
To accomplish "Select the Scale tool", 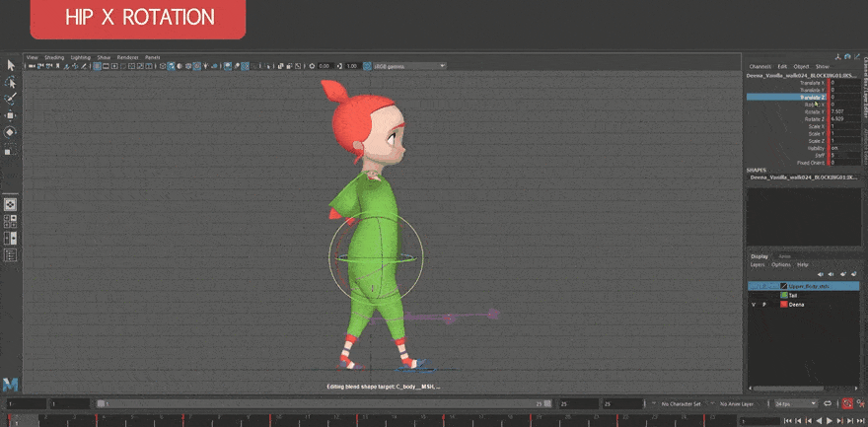I will (x=11, y=150).
